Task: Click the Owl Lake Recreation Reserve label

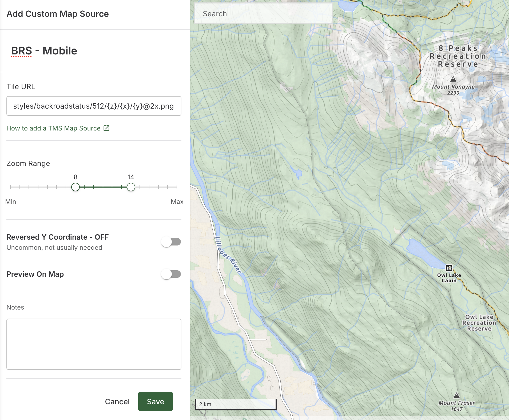Action: [479, 323]
